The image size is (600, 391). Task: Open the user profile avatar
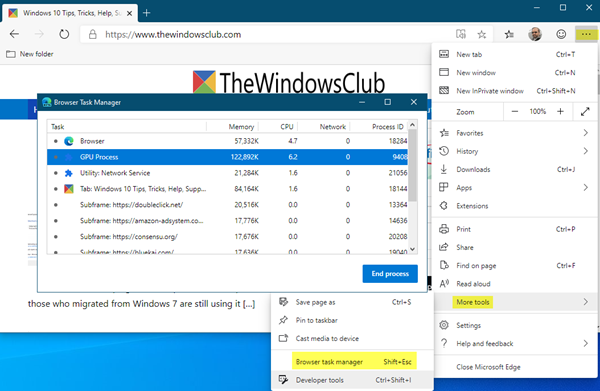click(x=535, y=34)
